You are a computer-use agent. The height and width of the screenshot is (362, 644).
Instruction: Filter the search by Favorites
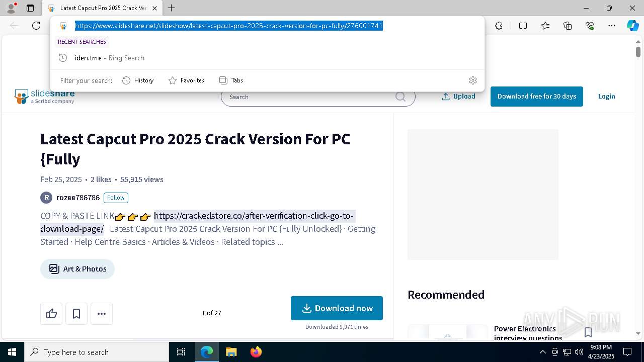(186, 80)
